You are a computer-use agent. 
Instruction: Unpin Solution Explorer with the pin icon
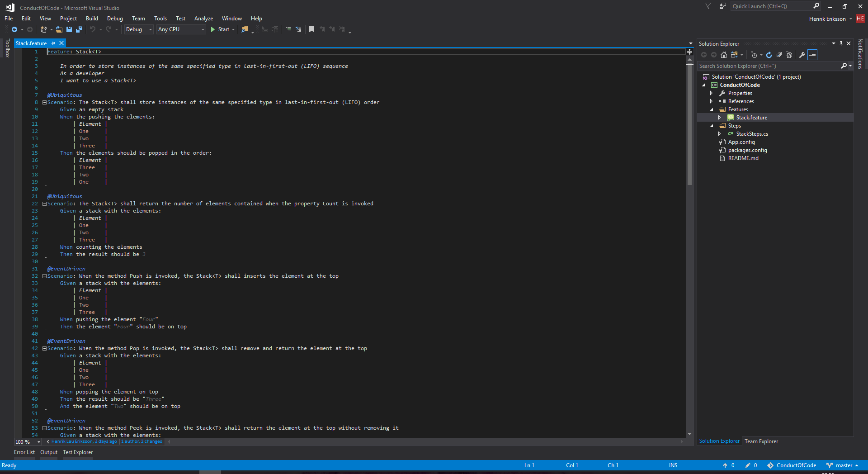[x=840, y=43]
